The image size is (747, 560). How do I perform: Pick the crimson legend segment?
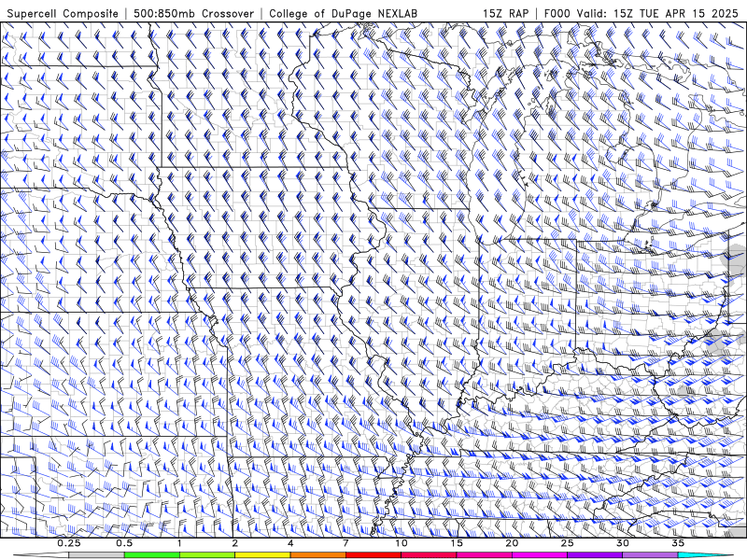coord(429,555)
